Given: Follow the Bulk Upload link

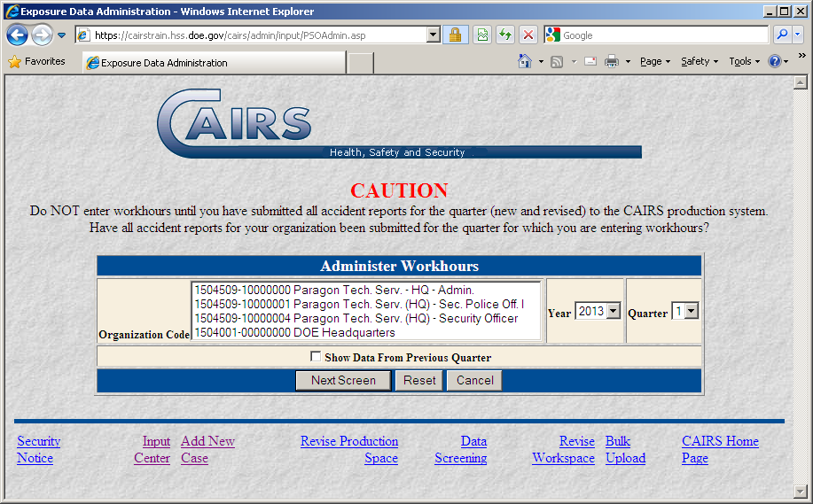Looking at the screenshot, I should point(624,450).
